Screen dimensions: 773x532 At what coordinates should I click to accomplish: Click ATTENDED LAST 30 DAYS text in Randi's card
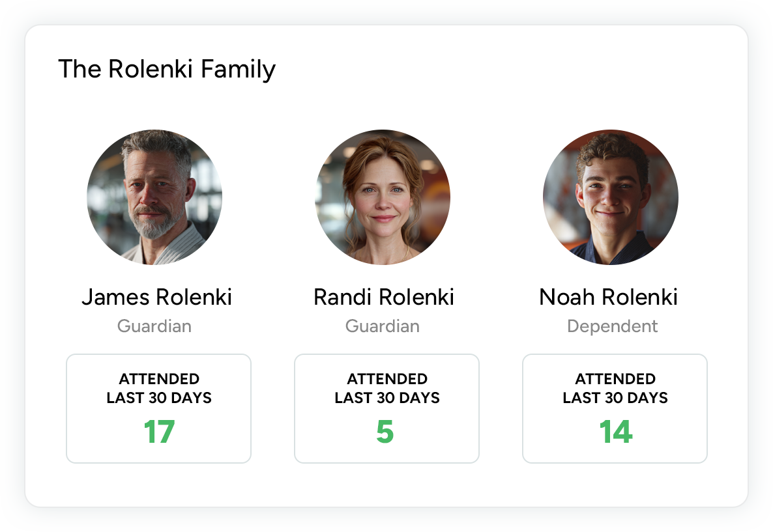(x=387, y=388)
